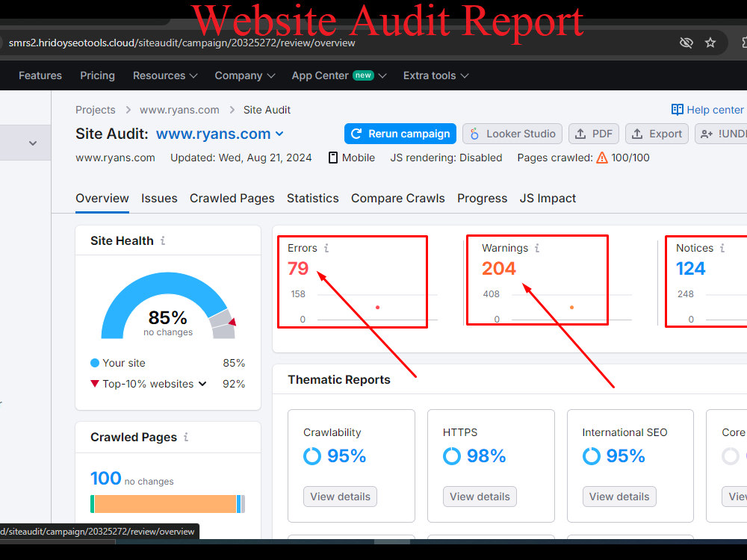Open the JS Impact tab
Viewport: 747px width, 560px height.
(548, 198)
